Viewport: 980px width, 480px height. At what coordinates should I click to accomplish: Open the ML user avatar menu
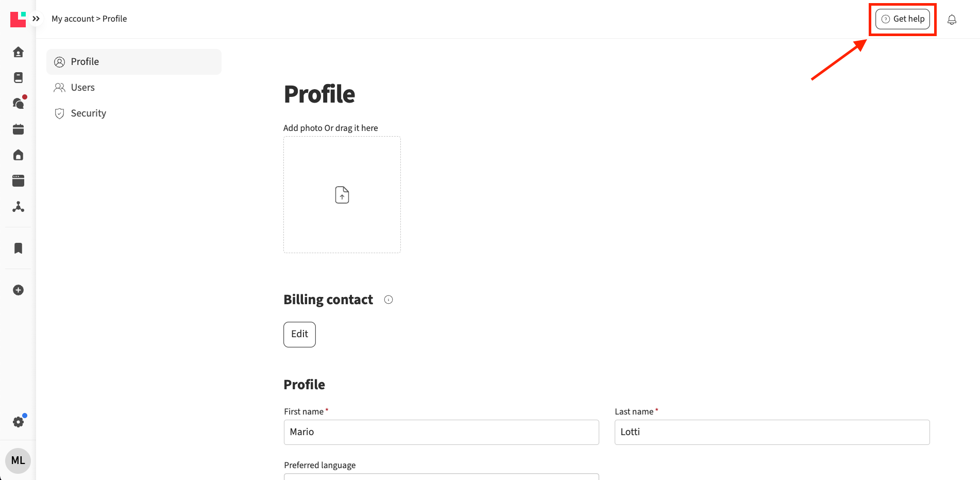click(18, 460)
